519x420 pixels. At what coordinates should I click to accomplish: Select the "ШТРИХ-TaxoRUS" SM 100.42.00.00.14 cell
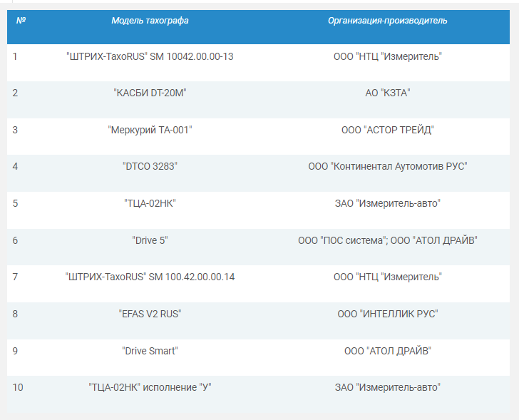150,277
